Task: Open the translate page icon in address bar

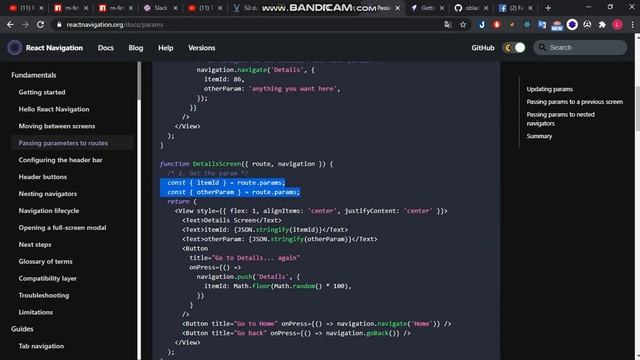Action: 448,24
